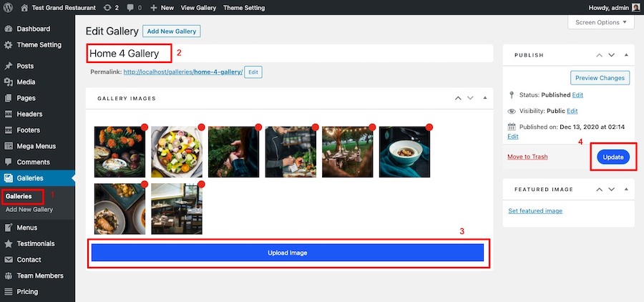Select the restaurant interior thumbnail
This screenshot has height=302, width=644.
coord(177,208)
